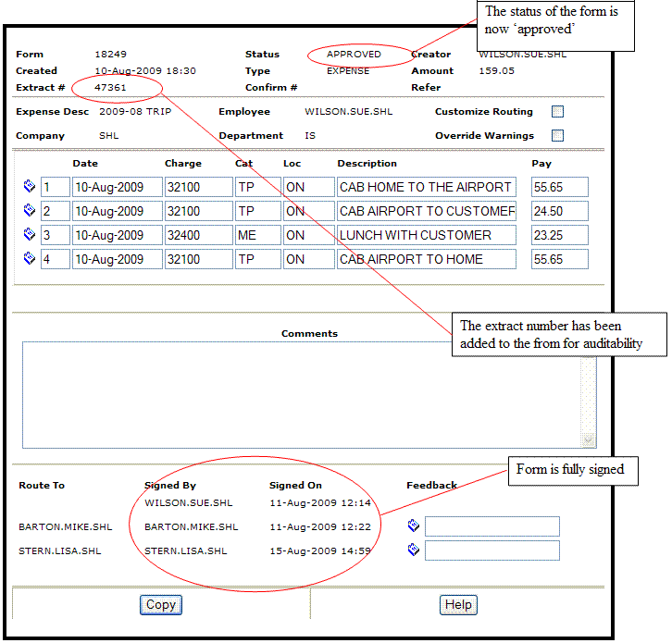Click the ON location field in row 4
The image size is (672, 643).
(308, 259)
